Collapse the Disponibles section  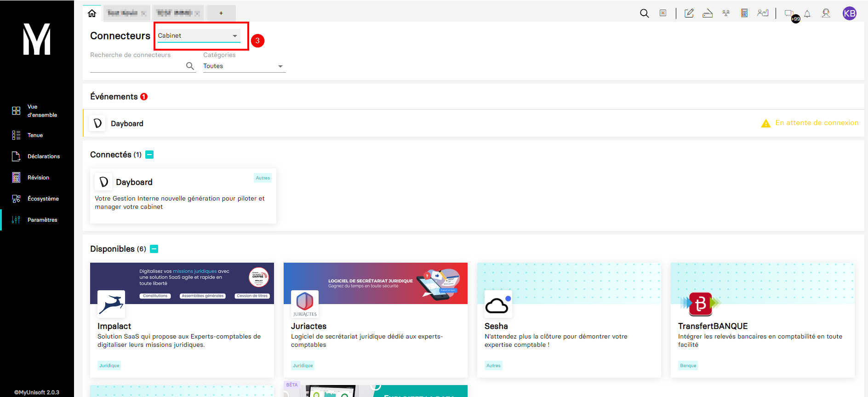(x=154, y=249)
